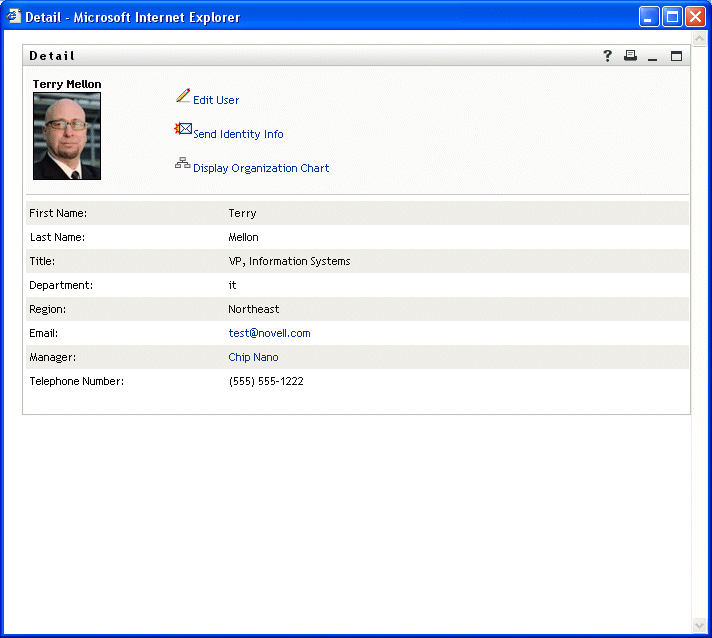
Task: Click the Department value it
Action: [232, 285]
